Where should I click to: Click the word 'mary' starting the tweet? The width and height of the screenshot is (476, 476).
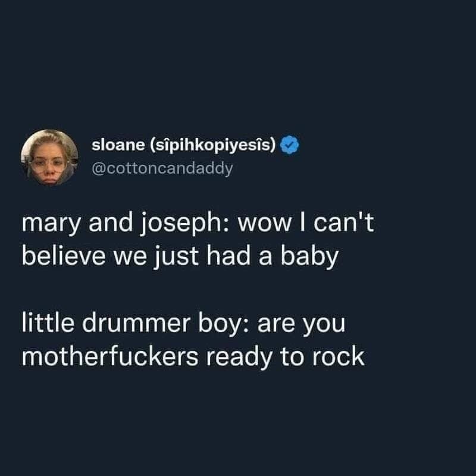click(x=51, y=225)
